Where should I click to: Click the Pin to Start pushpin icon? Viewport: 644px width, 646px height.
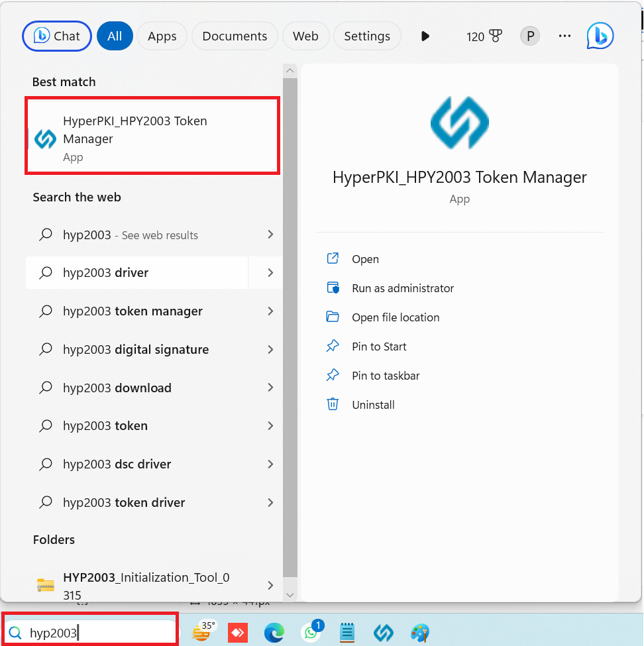[x=333, y=346]
